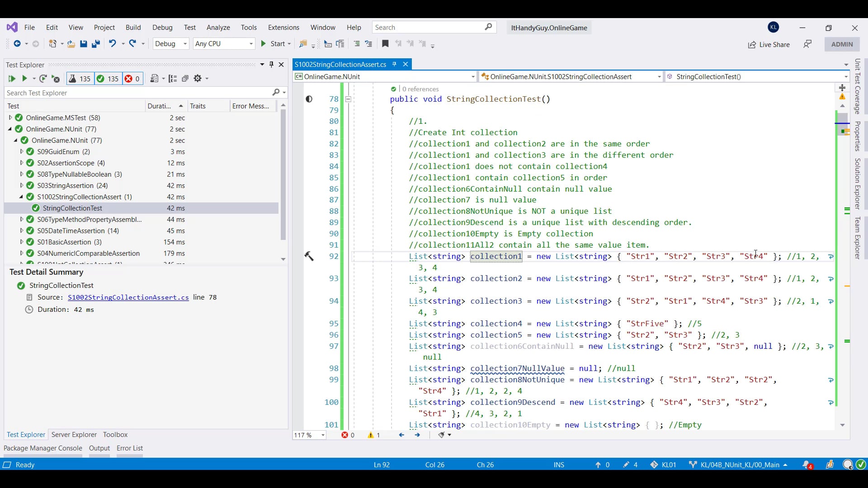The image size is (868, 488).
Task: Expand the S03StringAssertion test group
Action: point(21,185)
